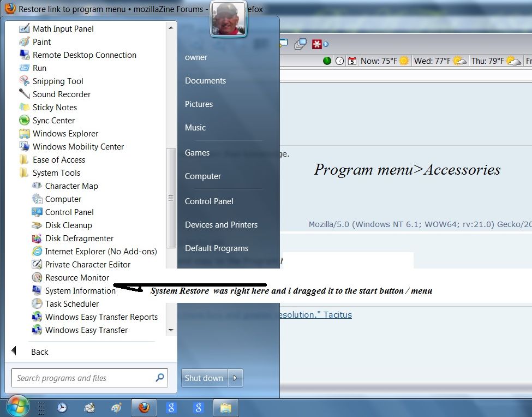Launch Resource Monitor icon
Screen dimensions: 532x417
pos(37,278)
